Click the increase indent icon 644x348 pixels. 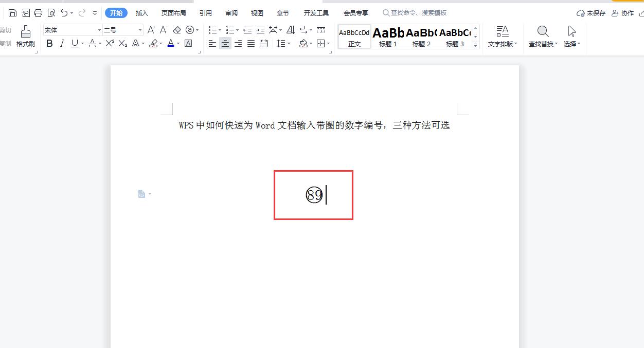tap(260, 30)
